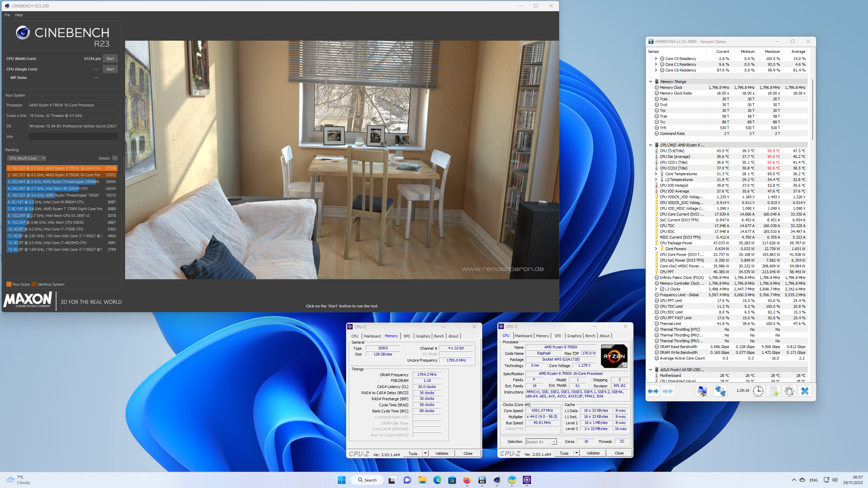The width and height of the screenshot is (868, 488).
Task: Expand the L3 Clocks tree row
Action: (x=656, y=289)
